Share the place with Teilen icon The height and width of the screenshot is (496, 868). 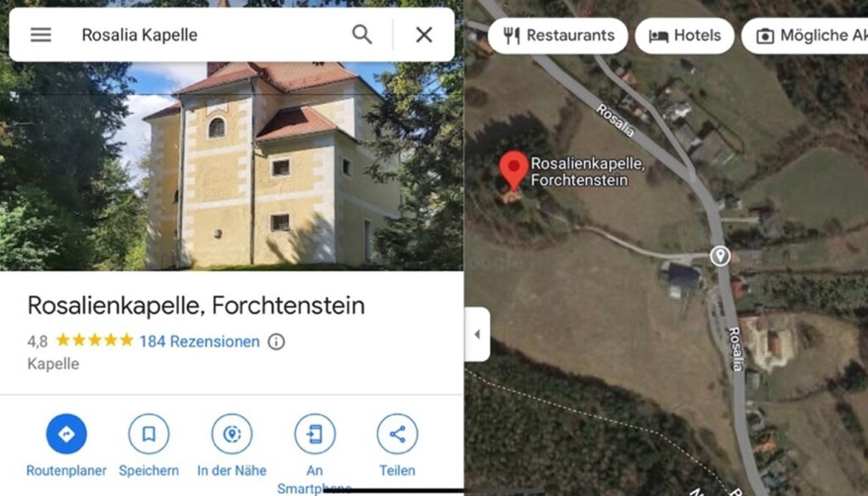tap(397, 433)
